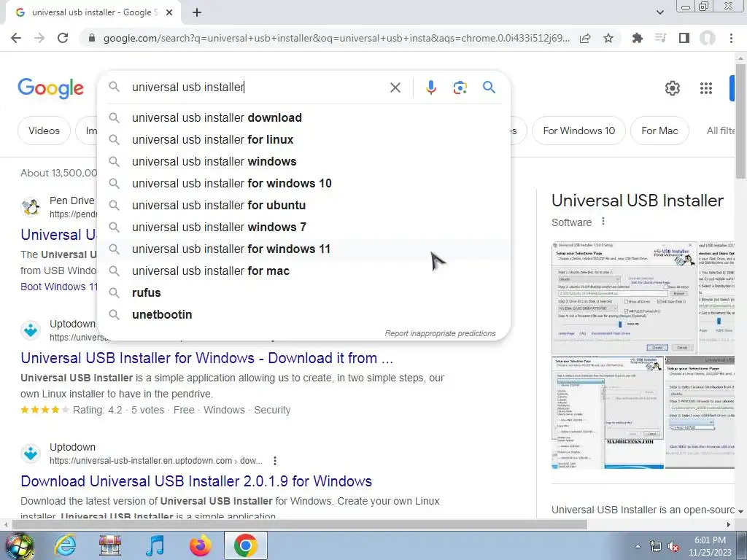Choose suggestion universal usb installer download
The height and width of the screenshot is (560, 747).
click(x=303, y=117)
